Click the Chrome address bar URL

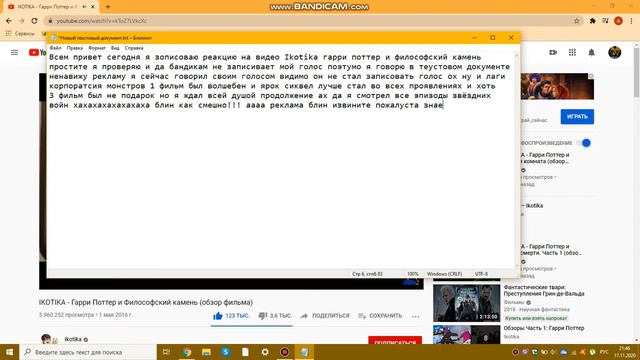102,21
